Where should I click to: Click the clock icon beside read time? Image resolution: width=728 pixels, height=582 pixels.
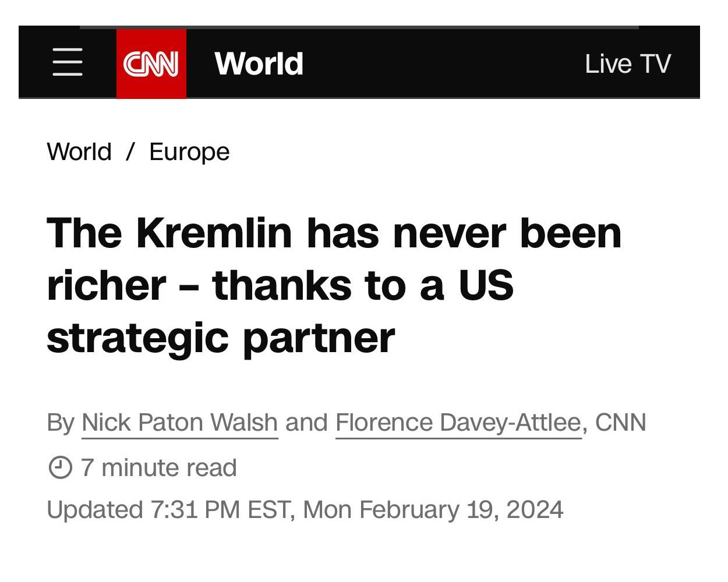(x=59, y=467)
